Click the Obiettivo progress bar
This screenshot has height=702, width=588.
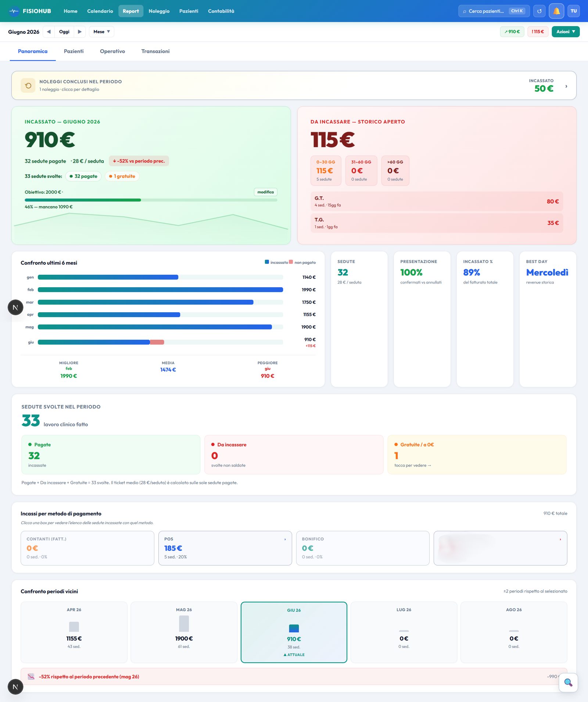pyautogui.click(x=151, y=200)
